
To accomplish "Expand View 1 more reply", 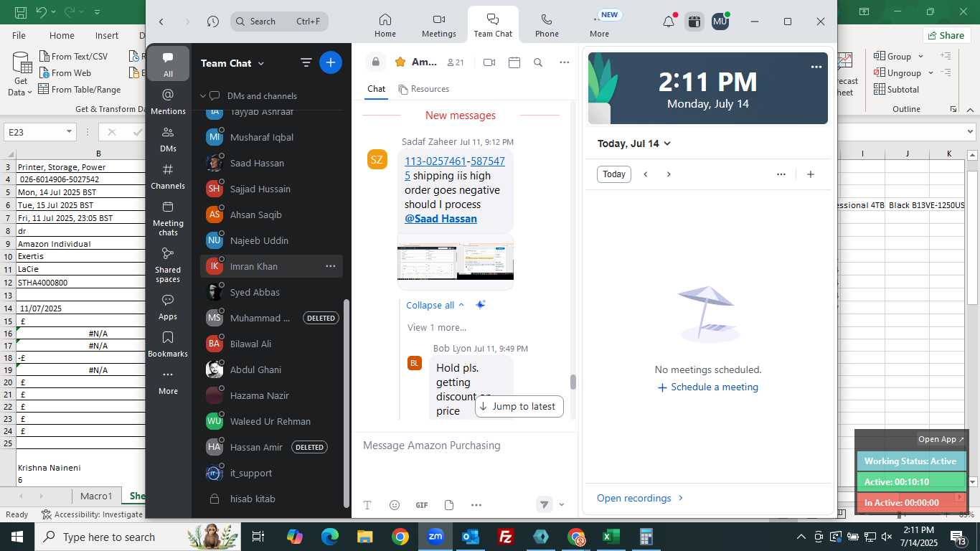I will point(437,327).
